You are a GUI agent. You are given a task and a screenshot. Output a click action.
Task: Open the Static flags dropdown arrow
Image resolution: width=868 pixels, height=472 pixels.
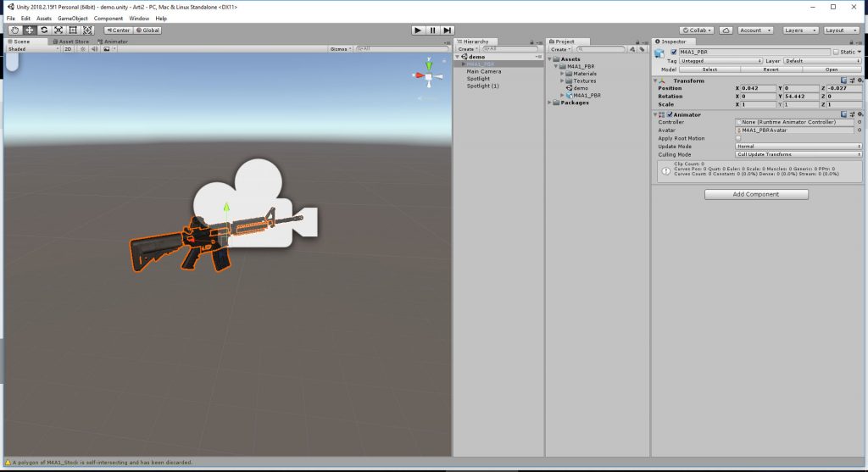point(860,52)
